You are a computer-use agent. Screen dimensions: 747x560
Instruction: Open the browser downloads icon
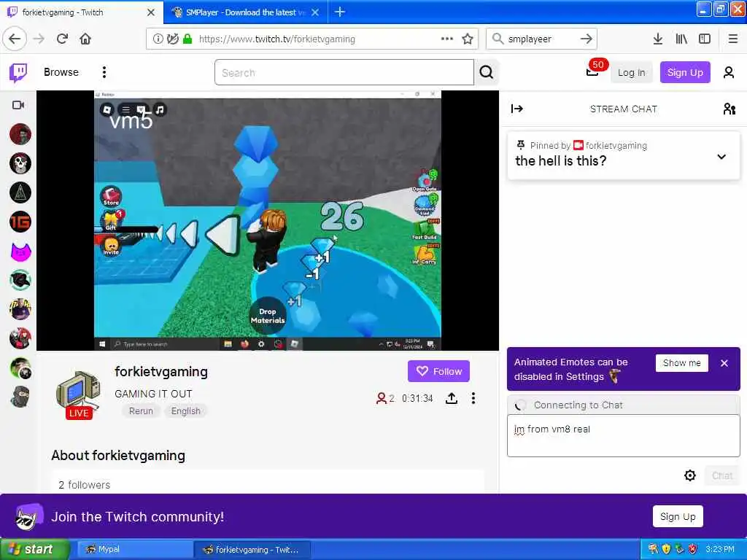[x=658, y=39]
